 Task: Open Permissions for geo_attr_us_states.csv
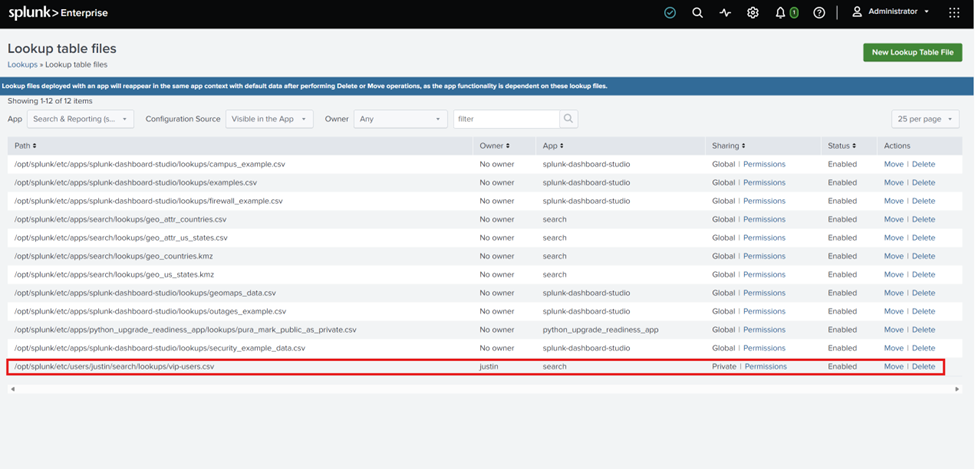pos(764,238)
